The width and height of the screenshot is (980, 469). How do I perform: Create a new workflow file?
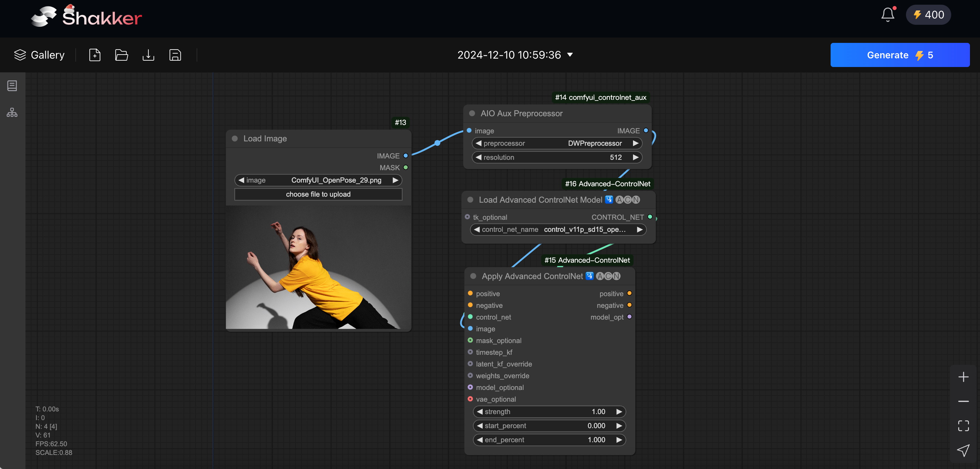pyautogui.click(x=95, y=55)
